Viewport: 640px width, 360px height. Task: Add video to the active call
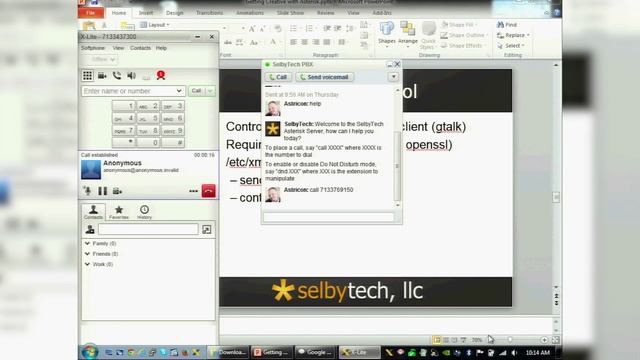coord(117,191)
